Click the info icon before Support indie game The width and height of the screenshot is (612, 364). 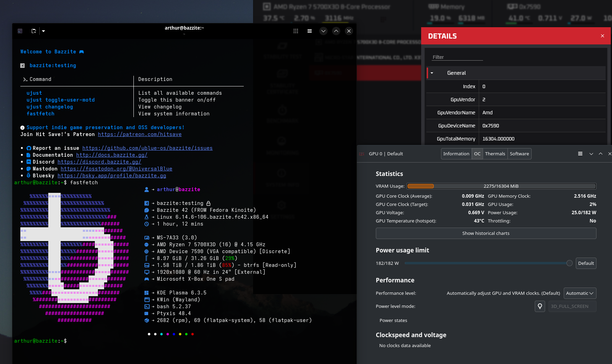pos(22,128)
